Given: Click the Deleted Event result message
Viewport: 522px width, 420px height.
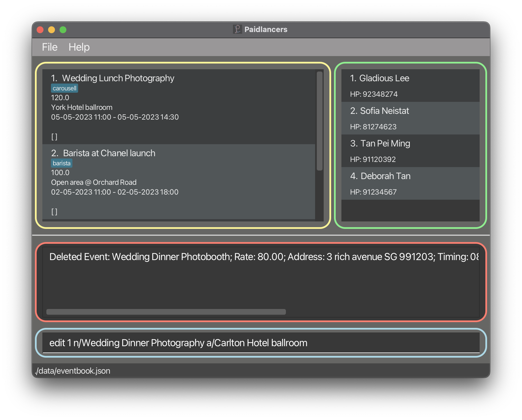Looking at the screenshot, I should coord(264,257).
